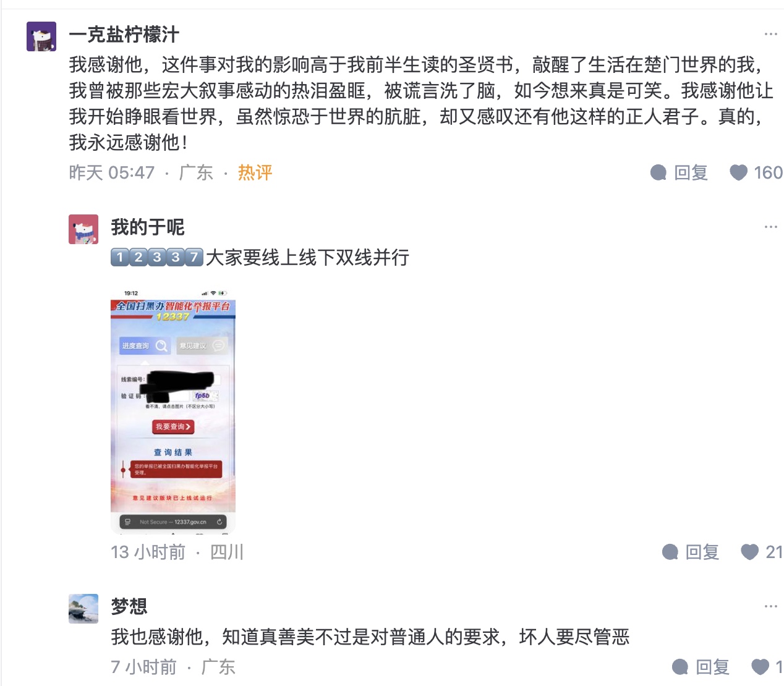Image resolution: width=784 pixels, height=686 pixels.
Task: Open username 梦想 profile
Action: click(x=129, y=606)
